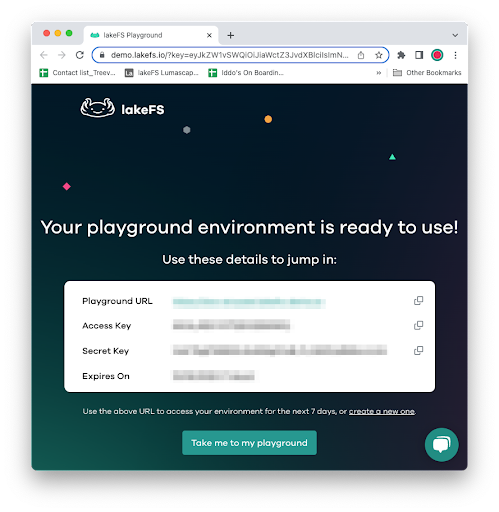The image size is (499, 512).
Task: Click 'Use these details to jump in' text
Action: [x=249, y=259]
